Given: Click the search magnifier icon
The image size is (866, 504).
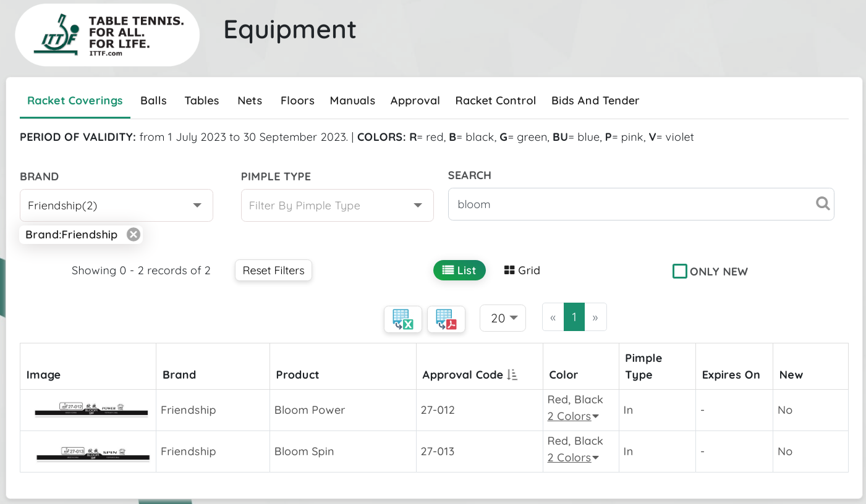Looking at the screenshot, I should tap(823, 204).
